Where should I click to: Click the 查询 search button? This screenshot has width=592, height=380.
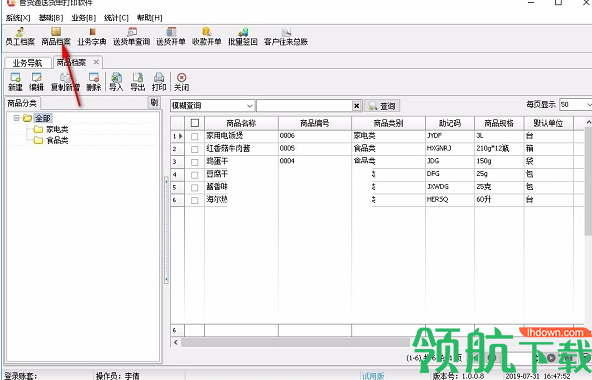pyautogui.click(x=382, y=106)
